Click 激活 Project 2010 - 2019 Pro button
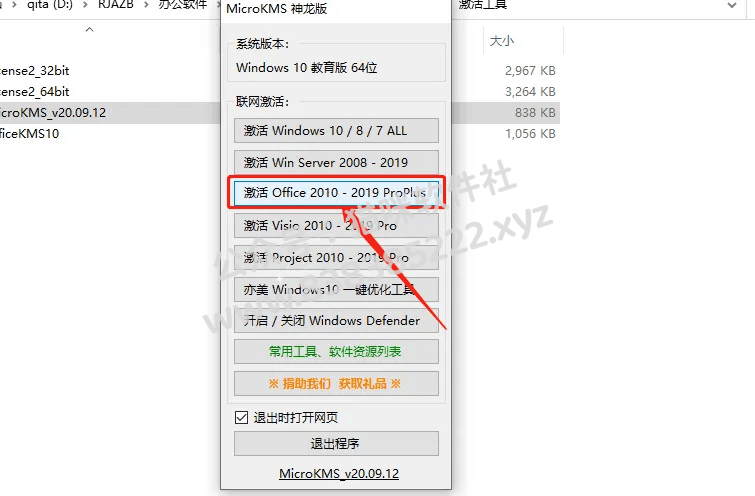 click(x=336, y=258)
